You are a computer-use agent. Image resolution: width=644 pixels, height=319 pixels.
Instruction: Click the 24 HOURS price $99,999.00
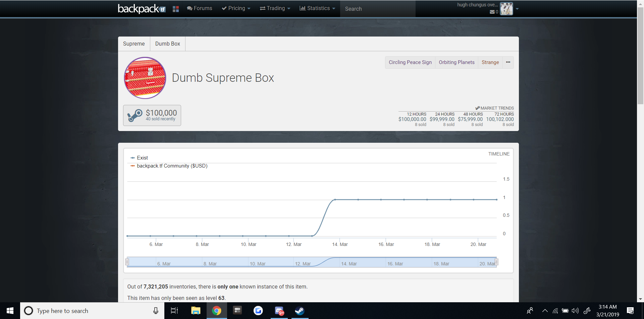[x=442, y=119]
